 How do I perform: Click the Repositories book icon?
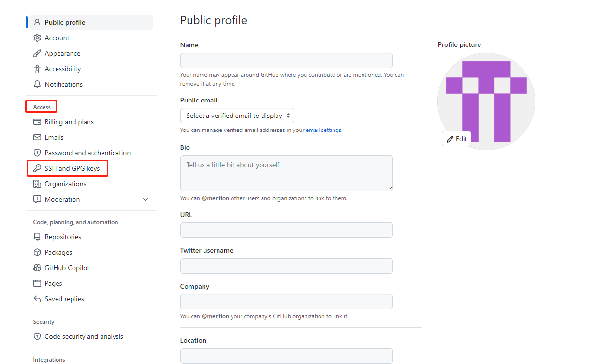coord(37,237)
